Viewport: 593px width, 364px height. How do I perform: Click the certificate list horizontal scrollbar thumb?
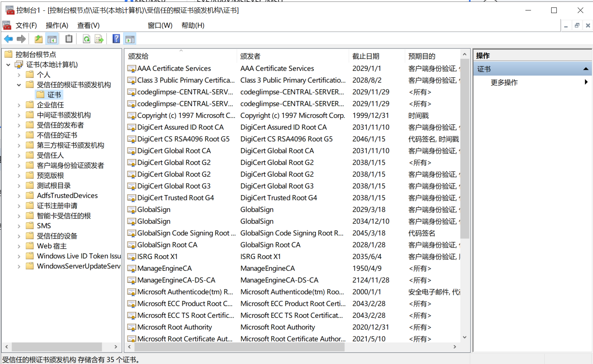pyautogui.click(x=239, y=347)
